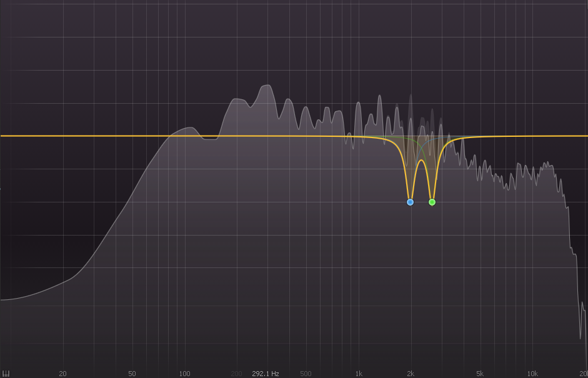
Task: Click yellow curve hump between the two notches
Action: (421, 161)
